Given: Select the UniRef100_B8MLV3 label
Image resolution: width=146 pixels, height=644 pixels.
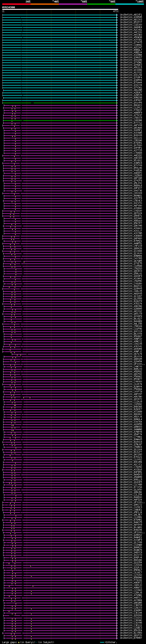Looking at the screenshot, I should pos(131,369).
